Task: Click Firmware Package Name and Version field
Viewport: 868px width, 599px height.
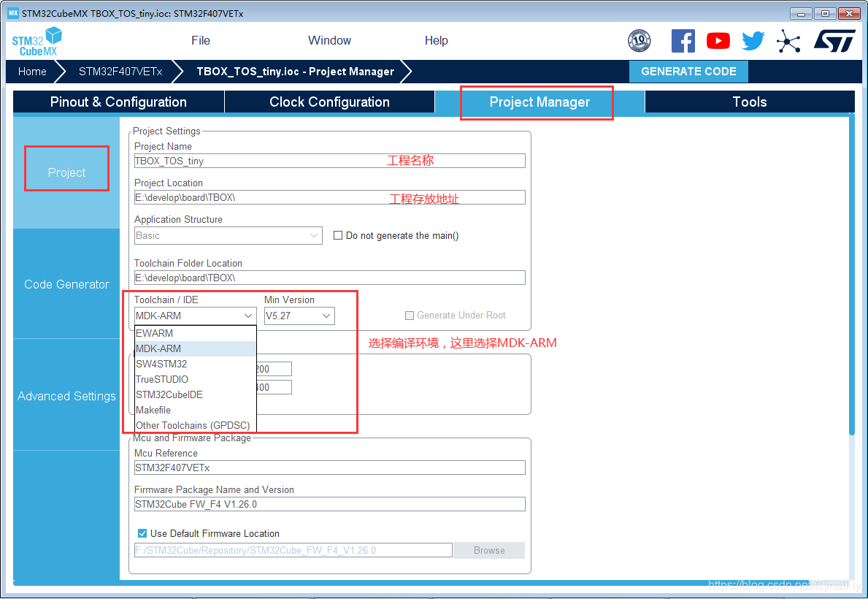Action: point(329,504)
